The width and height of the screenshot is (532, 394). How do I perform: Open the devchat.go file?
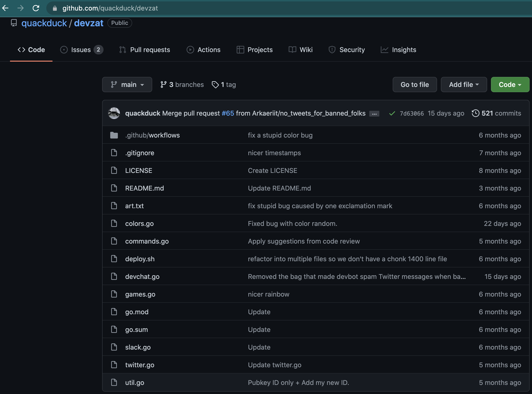click(142, 277)
